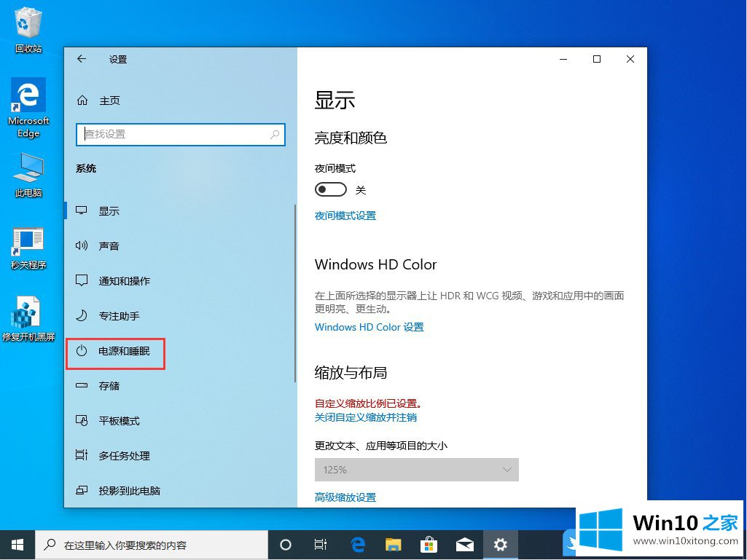Select the 投影到此电脑 projector icon
747x560 pixels.
tap(82, 490)
